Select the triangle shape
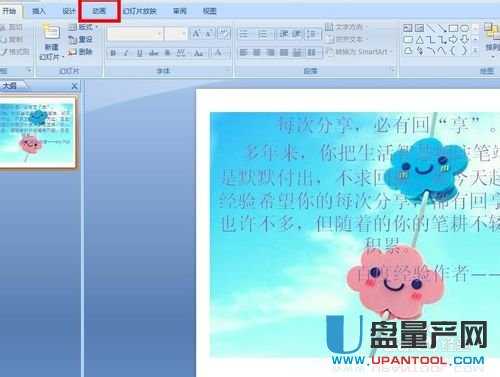Screen dimensions: 500x377 click(420, 40)
